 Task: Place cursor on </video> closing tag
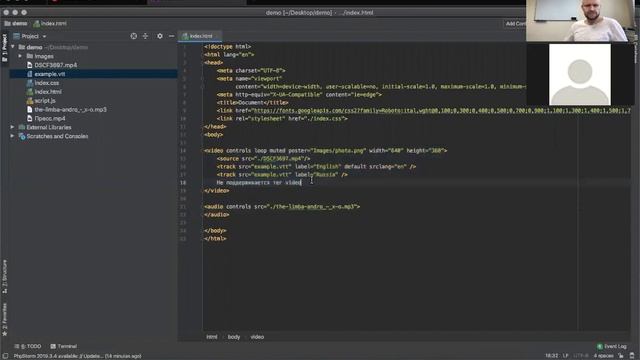(x=217, y=191)
